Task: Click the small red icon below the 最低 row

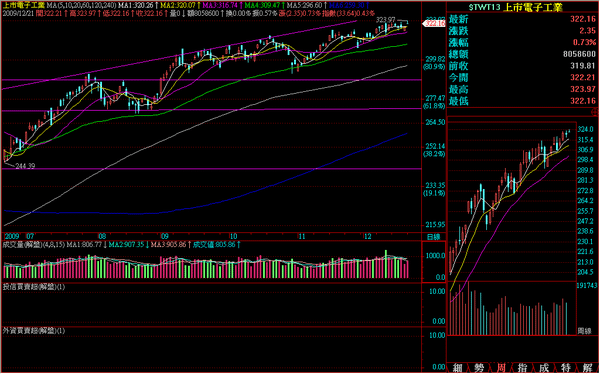Action: 595,112
